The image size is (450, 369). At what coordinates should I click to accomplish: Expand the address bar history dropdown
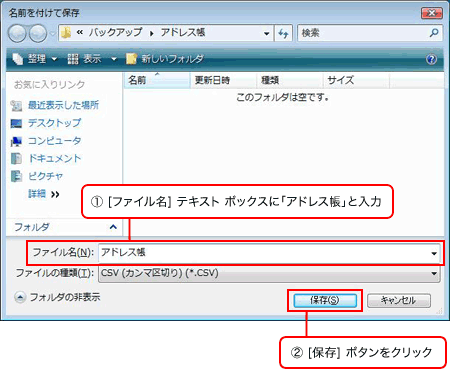266,33
